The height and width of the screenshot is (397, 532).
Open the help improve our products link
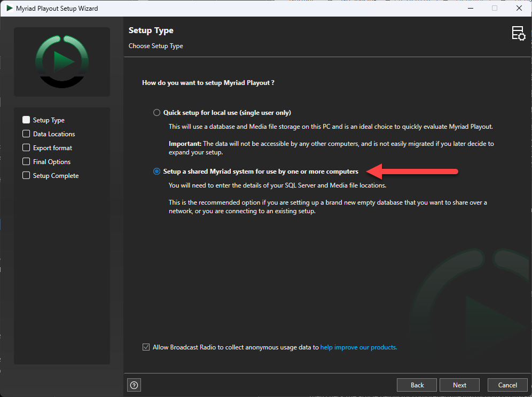(358, 347)
